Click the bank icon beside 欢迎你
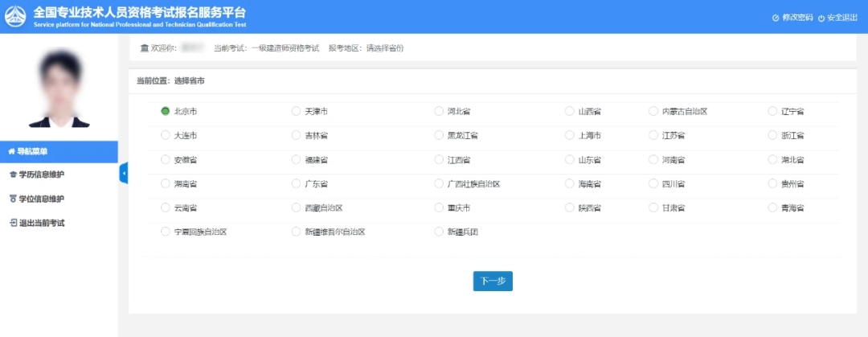This screenshot has width=868, height=337. (144, 48)
